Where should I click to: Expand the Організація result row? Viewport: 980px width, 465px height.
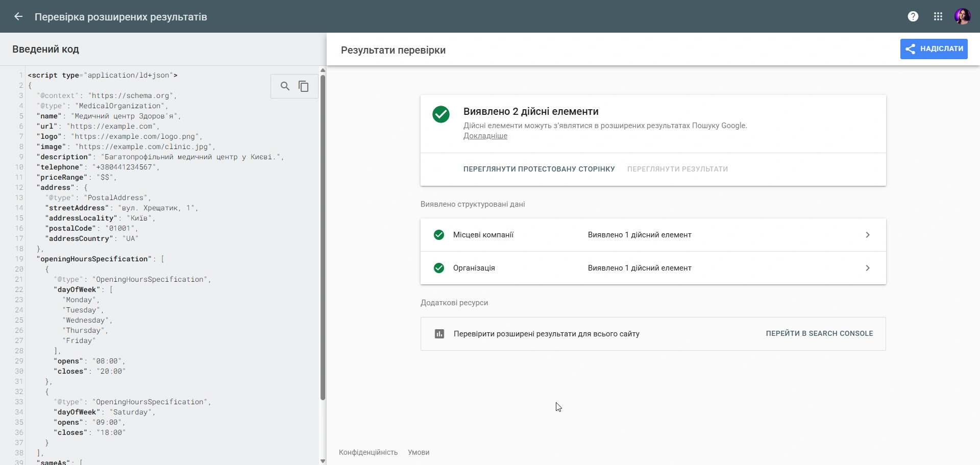[653, 268]
